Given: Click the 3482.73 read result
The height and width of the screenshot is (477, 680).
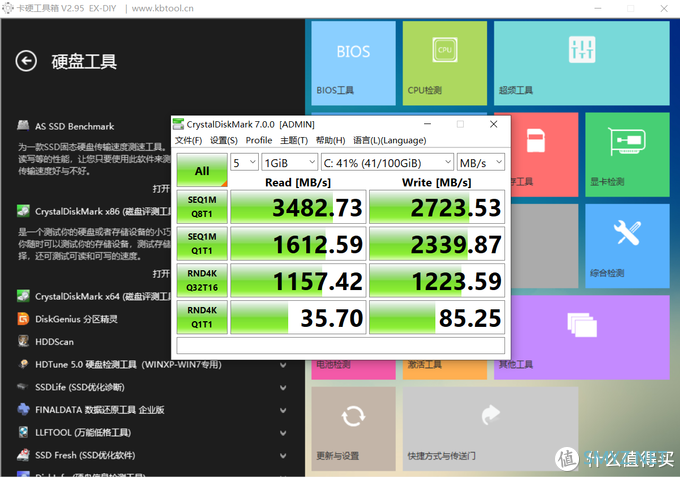Looking at the screenshot, I should [298, 207].
